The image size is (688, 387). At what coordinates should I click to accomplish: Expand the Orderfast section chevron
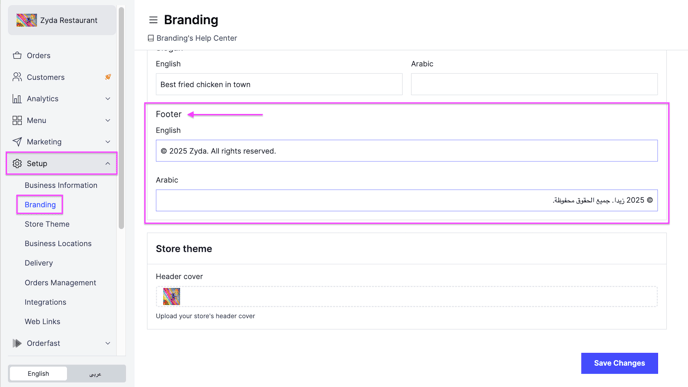[x=108, y=343]
